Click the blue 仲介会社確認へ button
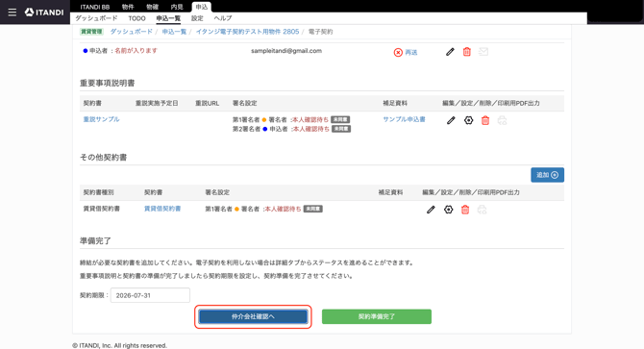The width and height of the screenshot is (644, 349). [x=253, y=316]
